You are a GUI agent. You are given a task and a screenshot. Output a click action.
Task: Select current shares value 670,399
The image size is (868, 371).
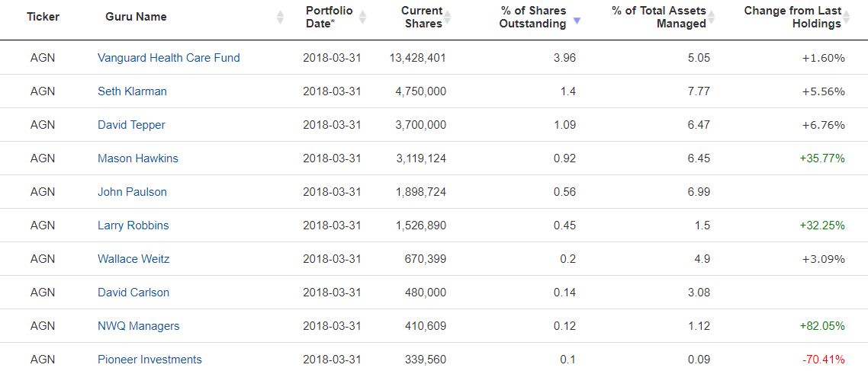pyautogui.click(x=425, y=259)
